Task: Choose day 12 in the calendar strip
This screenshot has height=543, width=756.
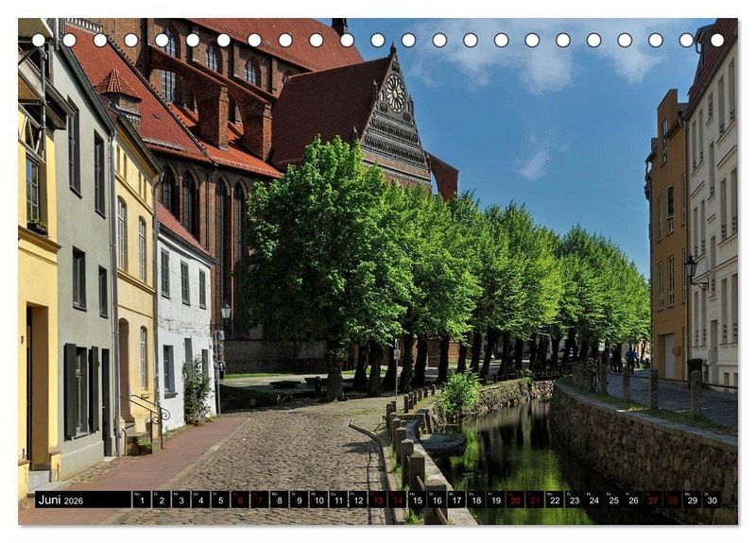Action: [x=358, y=500]
